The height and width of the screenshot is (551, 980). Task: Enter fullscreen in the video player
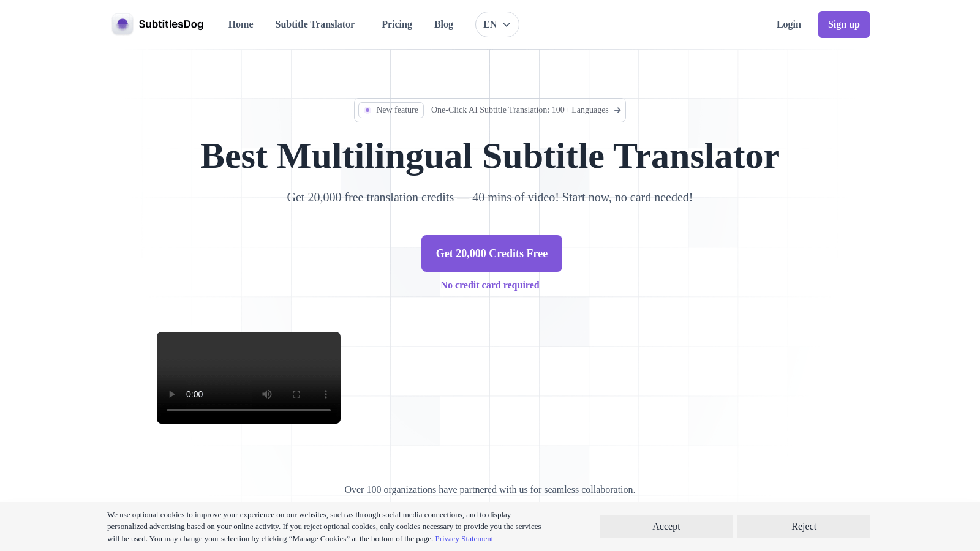point(296,394)
